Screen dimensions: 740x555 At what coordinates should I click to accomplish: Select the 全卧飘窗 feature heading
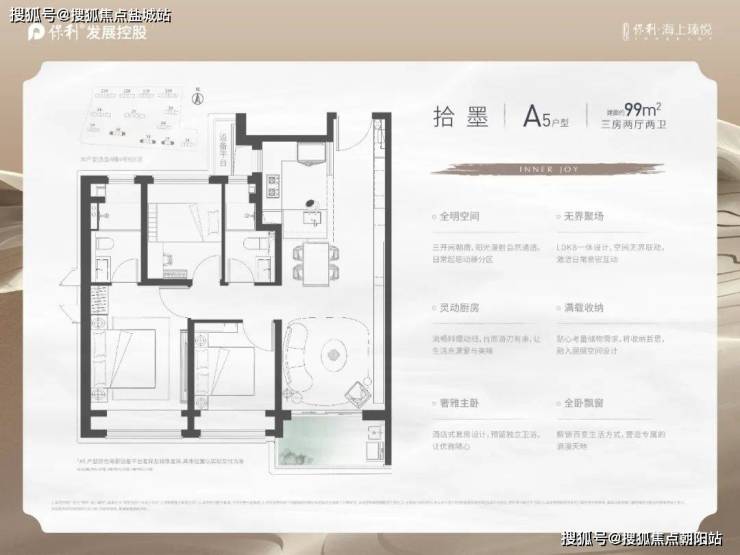pyautogui.click(x=584, y=403)
